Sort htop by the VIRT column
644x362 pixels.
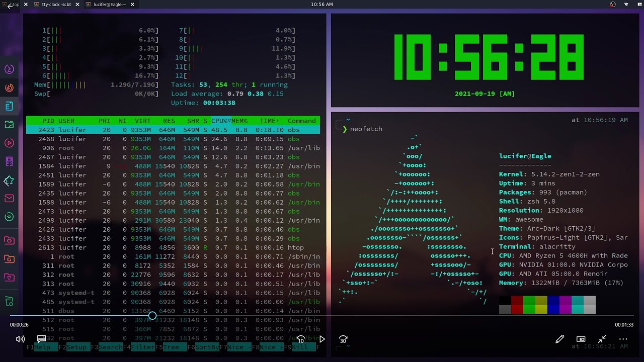click(143, 121)
